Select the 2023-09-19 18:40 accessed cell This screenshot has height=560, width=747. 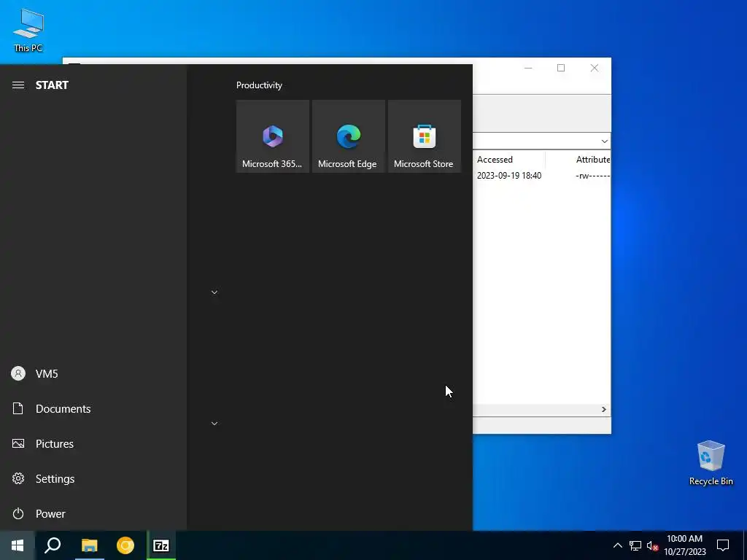508,176
